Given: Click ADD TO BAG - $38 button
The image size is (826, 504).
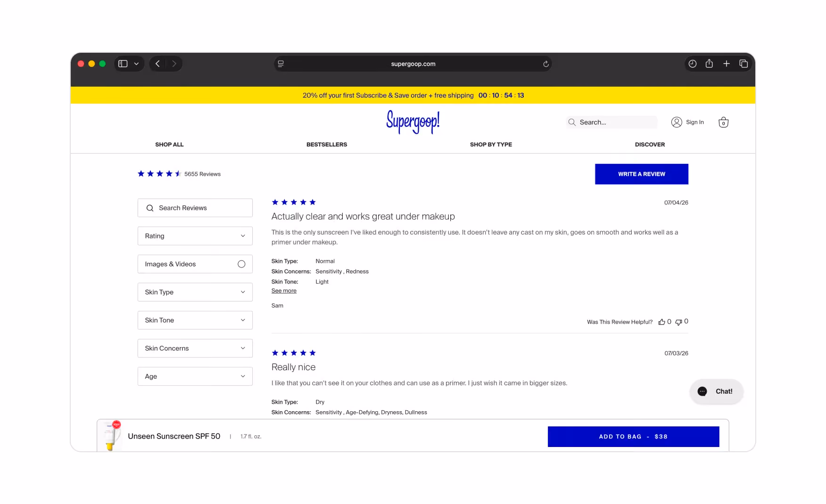Looking at the screenshot, I should pyautogui.click(x=633, y=437).
